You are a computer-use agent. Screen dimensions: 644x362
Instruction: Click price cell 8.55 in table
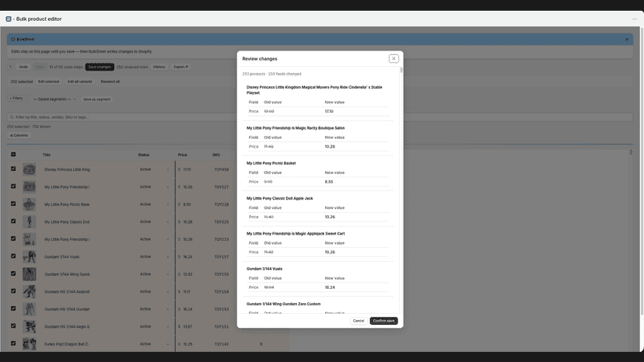pyautogui.click(x=187, y=204)
